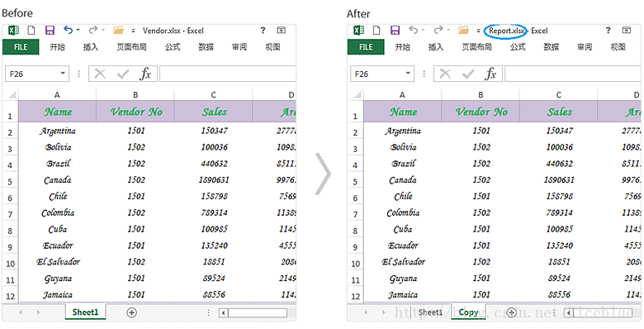Click the New document icon in Report.xlsx window

[376, 31]
